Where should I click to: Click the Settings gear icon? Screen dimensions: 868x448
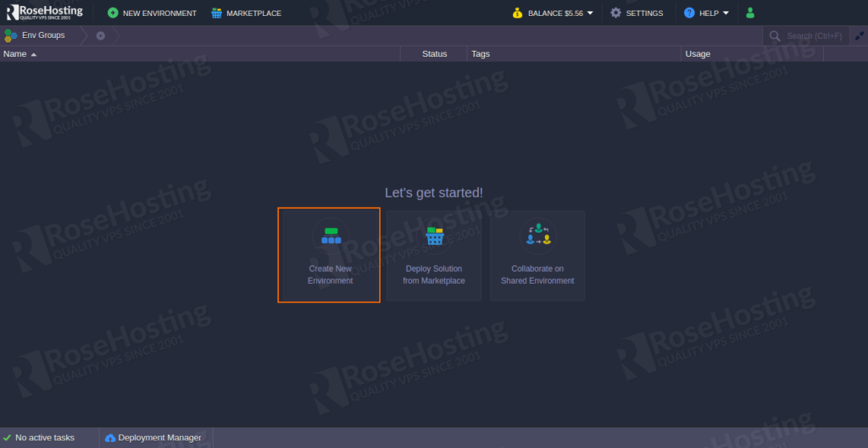pos(616,13)
